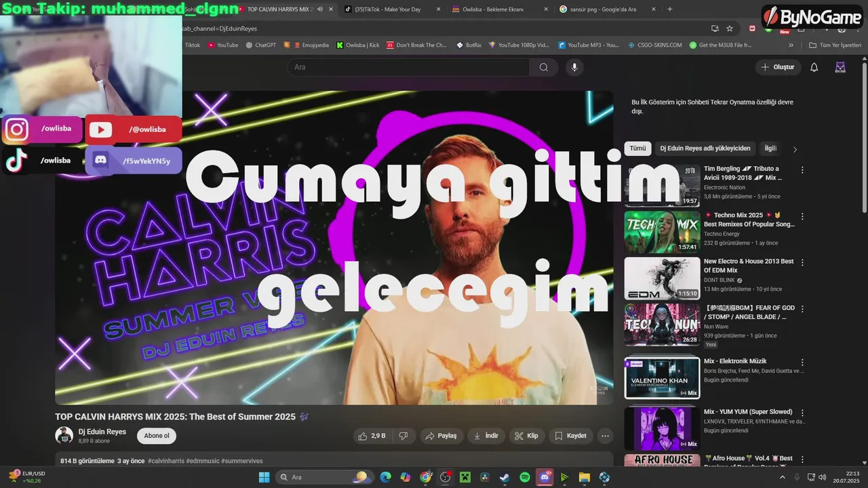Open Minecraft launcher from the taskbar
The image size is (868, 488).
tap(465, 477)
